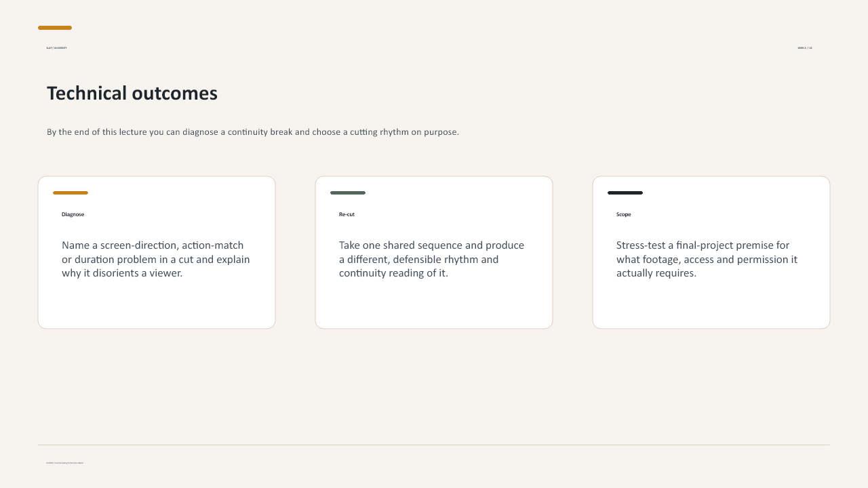Click the orange bar on the Diagnose card
Image resolution: width=868 pixels, height=488 pixels.
71,192
